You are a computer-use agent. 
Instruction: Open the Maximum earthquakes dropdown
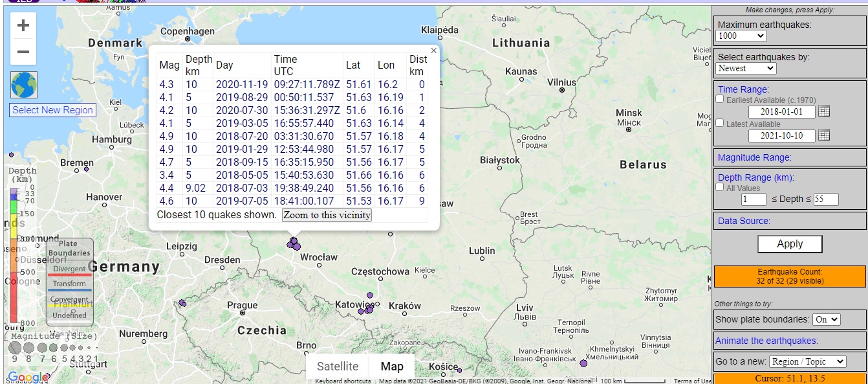click(x=741, y=36)
